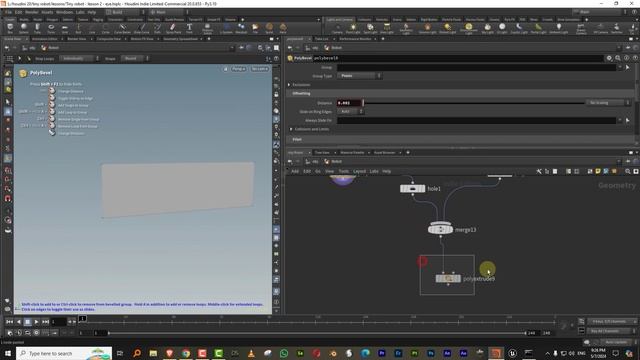Open parameter gear menu for polybevel node
This screenshot has width=640, height=360.
(x=609, y=58)
